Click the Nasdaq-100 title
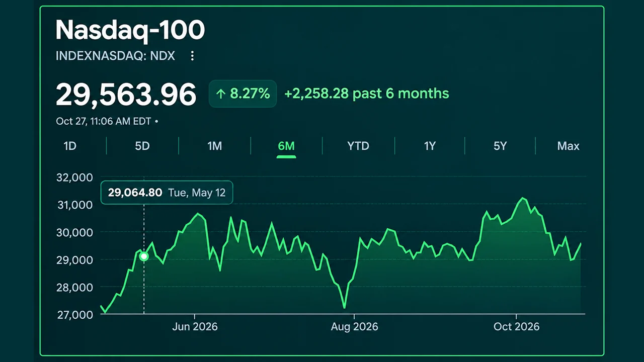This screenshot has height=362, width=644. pyautogui.click(x=130, y=31)
